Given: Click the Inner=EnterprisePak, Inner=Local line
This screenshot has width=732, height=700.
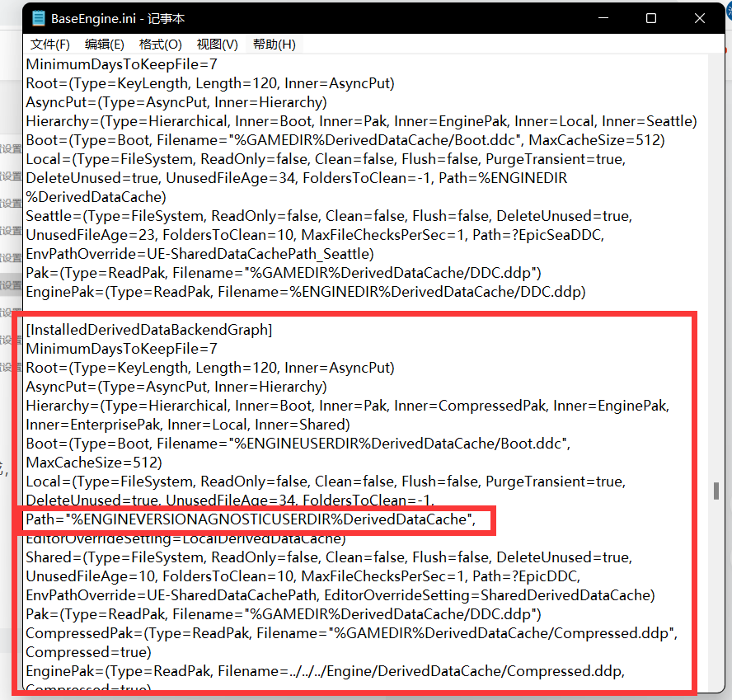Looking at the screenshot, I should pos(188,425).
